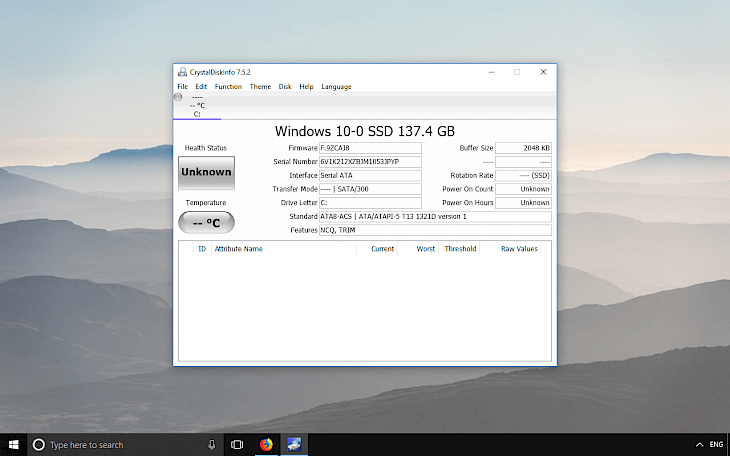The height and width of the screenshot is (456, 730).
Task: Open the Edit menu
Action: click(x=201, y=87)
